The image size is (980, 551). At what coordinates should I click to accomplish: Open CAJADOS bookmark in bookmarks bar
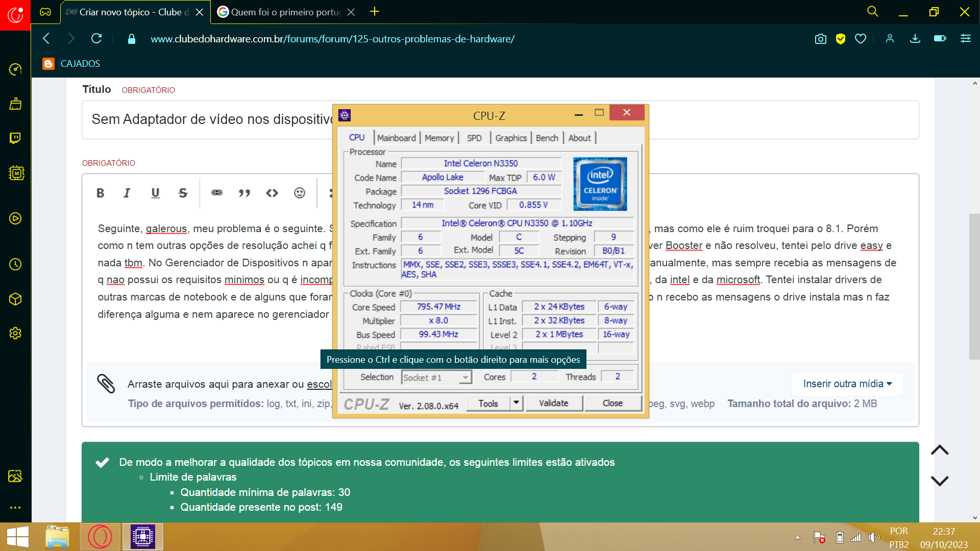point(71,64)
